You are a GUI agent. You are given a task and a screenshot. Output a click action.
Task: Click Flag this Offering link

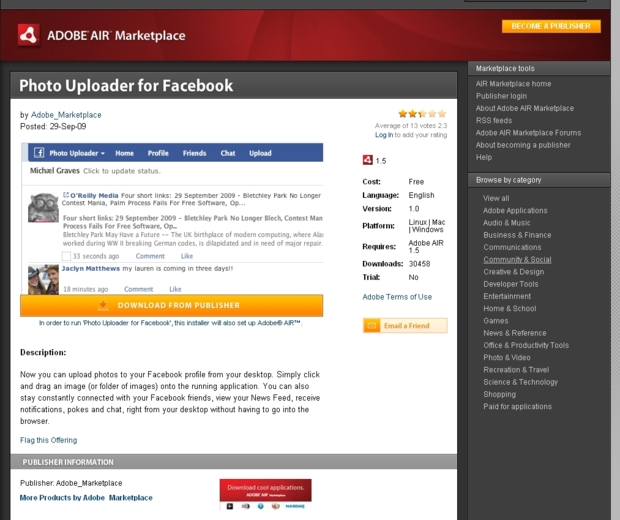[49, 440]
